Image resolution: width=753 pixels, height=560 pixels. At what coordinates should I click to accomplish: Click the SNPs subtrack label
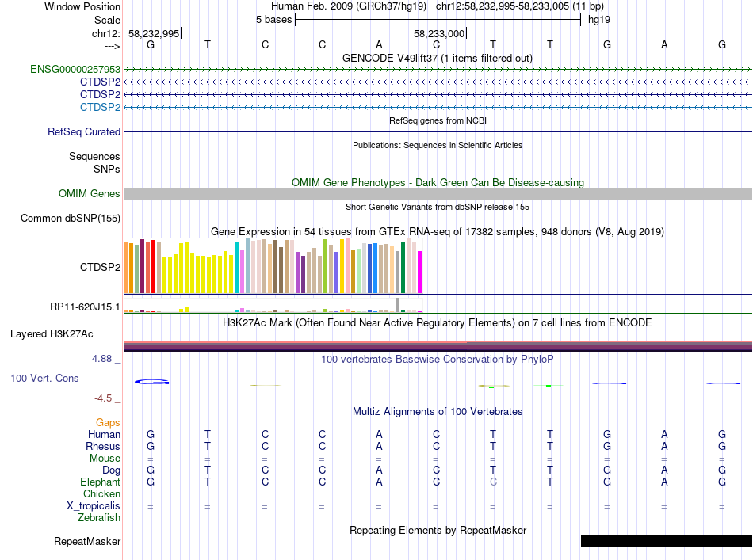pyautogui.click(x=107, y=169)
